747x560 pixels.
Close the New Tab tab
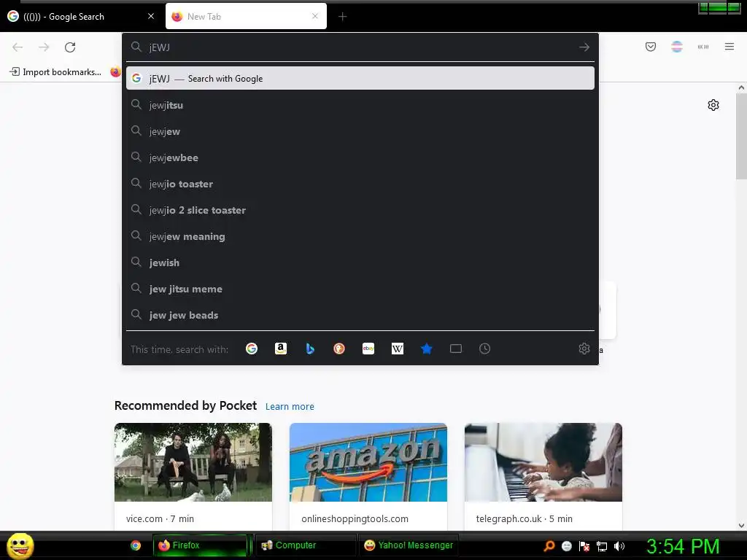click(315, 16)
